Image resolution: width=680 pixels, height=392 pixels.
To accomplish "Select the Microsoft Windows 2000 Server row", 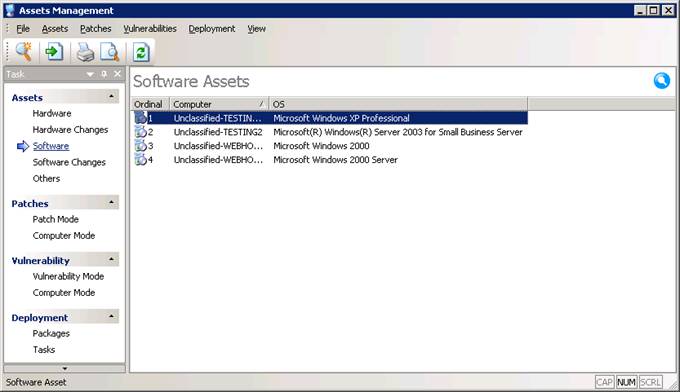I will (330, 160).
